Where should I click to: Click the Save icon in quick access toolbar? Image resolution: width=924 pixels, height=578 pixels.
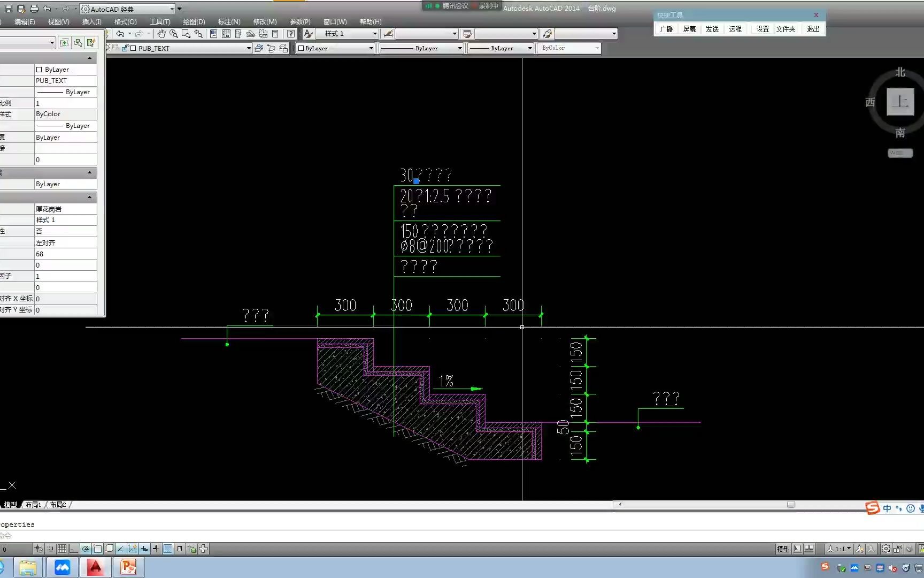point(8,9)
